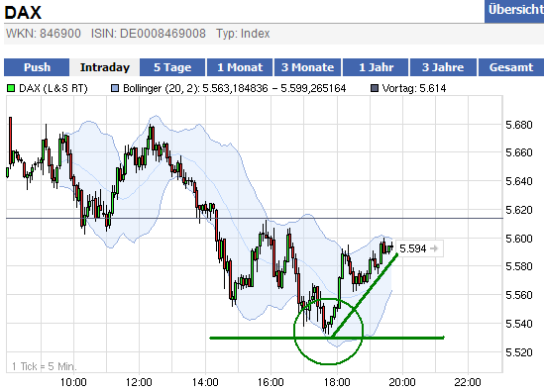This screenshot has height=392, width=544.
Task: Select the 3 Jahre tab
Action: coord(443,67)
